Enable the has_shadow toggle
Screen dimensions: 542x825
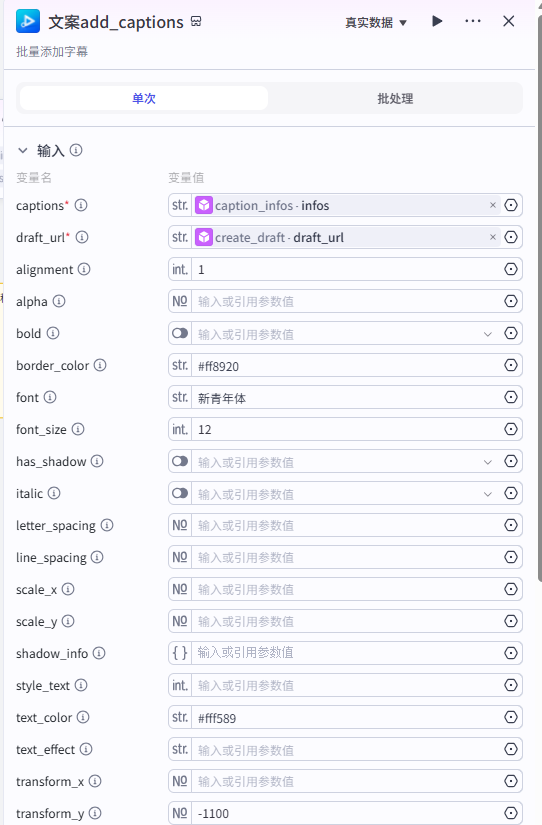click(180, 461)
